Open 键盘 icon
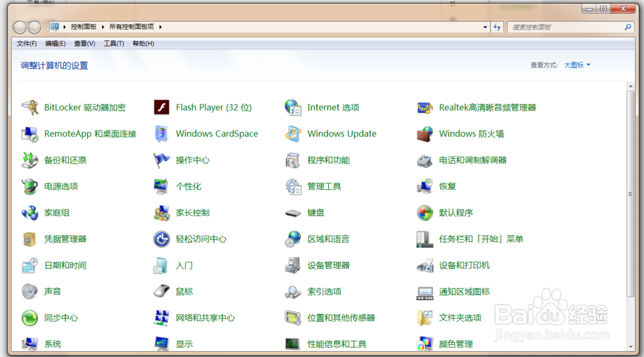This screenshot has width=644, height=357. pos(293,213)
